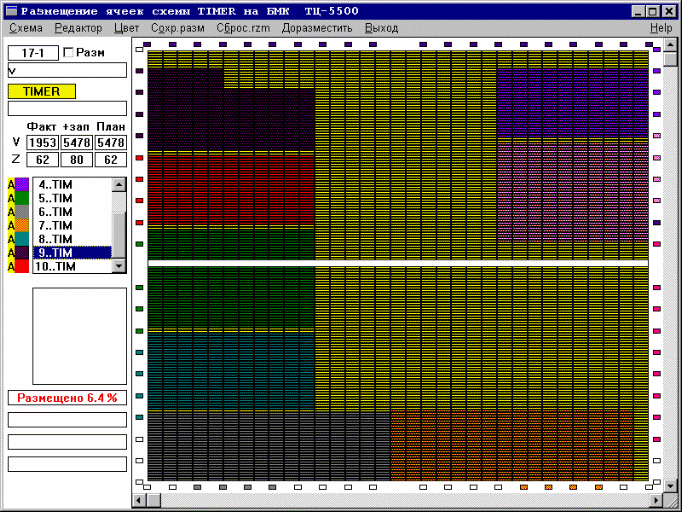
Task: Click the layout vertical scroll up arrow
Action: pos(670,44)
